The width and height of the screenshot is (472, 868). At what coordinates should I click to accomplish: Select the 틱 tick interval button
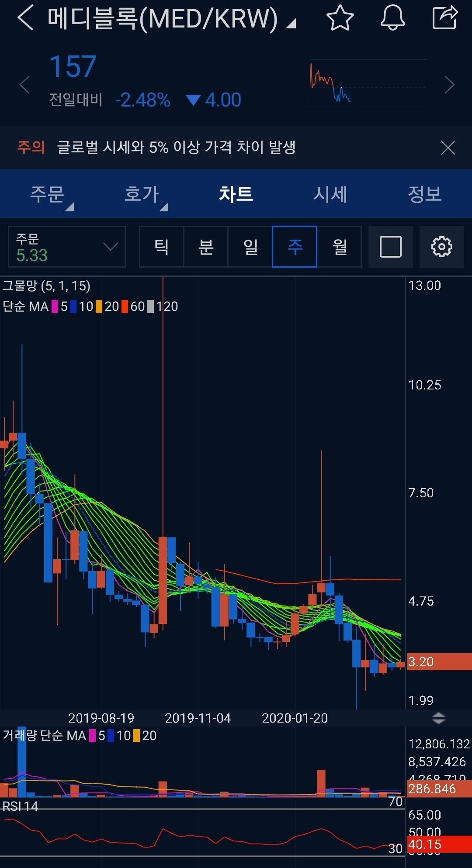(x=161, y=247)
